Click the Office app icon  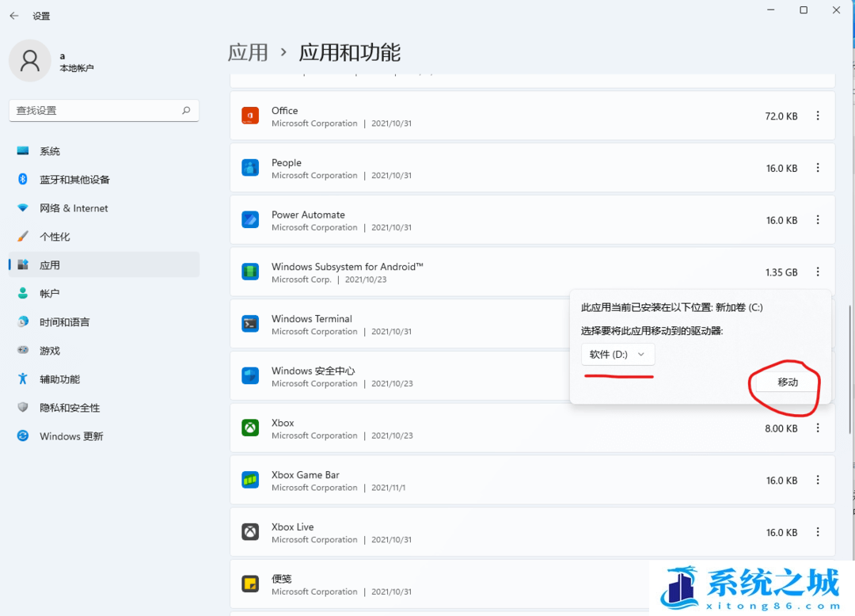250,116
